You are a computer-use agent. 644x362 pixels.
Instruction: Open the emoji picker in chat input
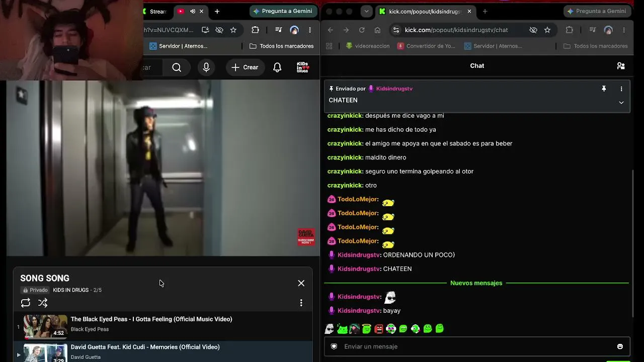[620, 346]
